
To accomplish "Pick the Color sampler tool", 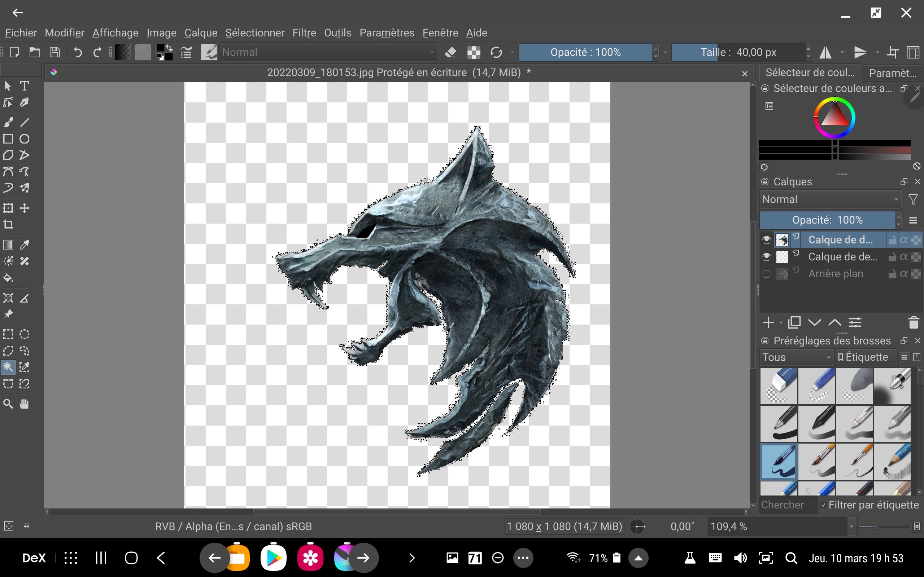I will click(25, 245).
